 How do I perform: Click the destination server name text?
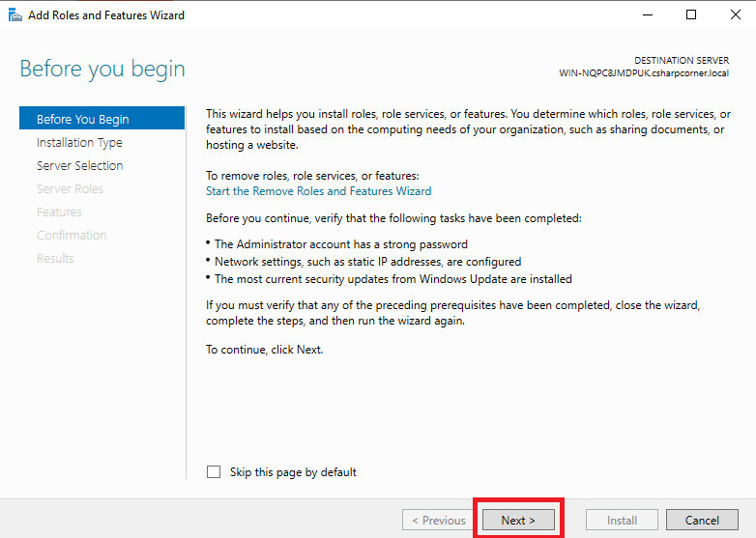644,72
